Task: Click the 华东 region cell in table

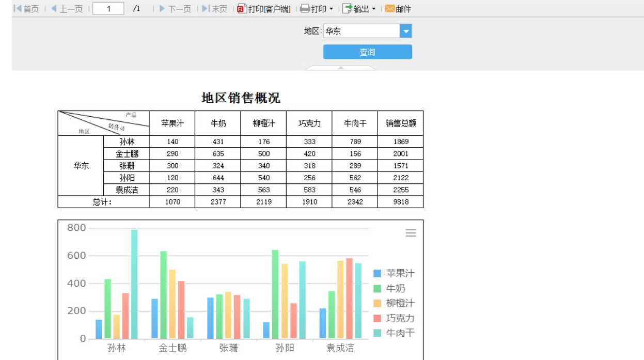Action: [81, 166]
